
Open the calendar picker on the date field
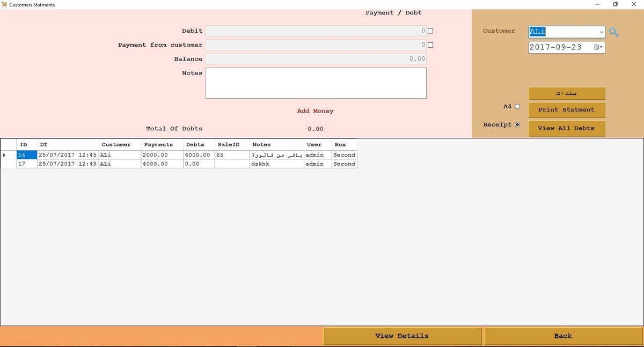tap(598, 47)
